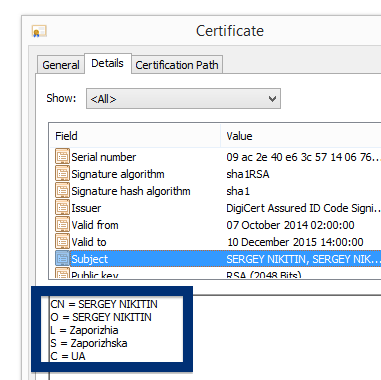Click the Signature hash algorithm row icon

pyautogui.click(x=62, y=191)
